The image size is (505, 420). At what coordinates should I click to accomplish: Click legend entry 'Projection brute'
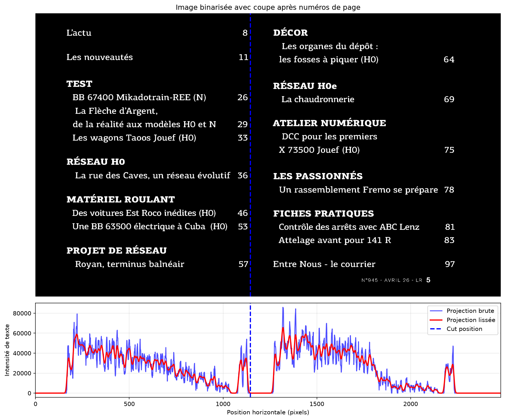click(x=470, y=311)
